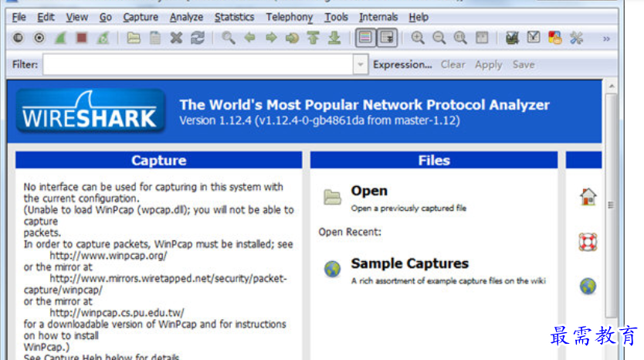
Task: Open a capture file from toolbar folder icon
Action: tap(134, 38)
